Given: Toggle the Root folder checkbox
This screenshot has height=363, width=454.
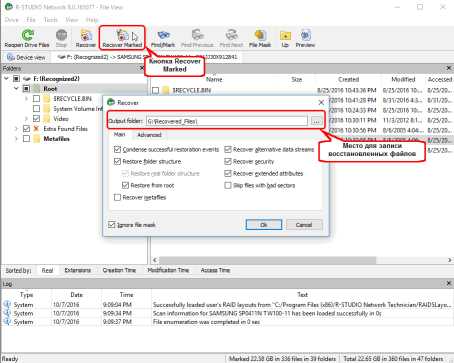Looking at the screenshot, I should tap(26, 89).
